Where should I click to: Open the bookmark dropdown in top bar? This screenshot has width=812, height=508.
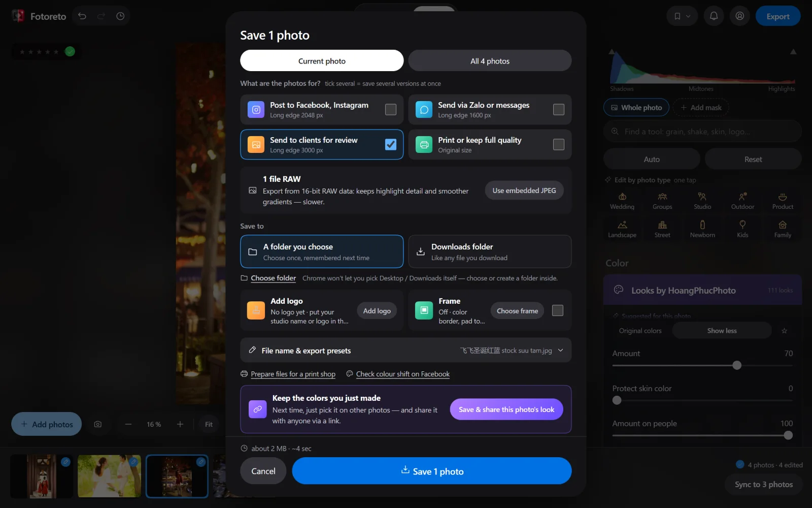(x=682, y=16)
